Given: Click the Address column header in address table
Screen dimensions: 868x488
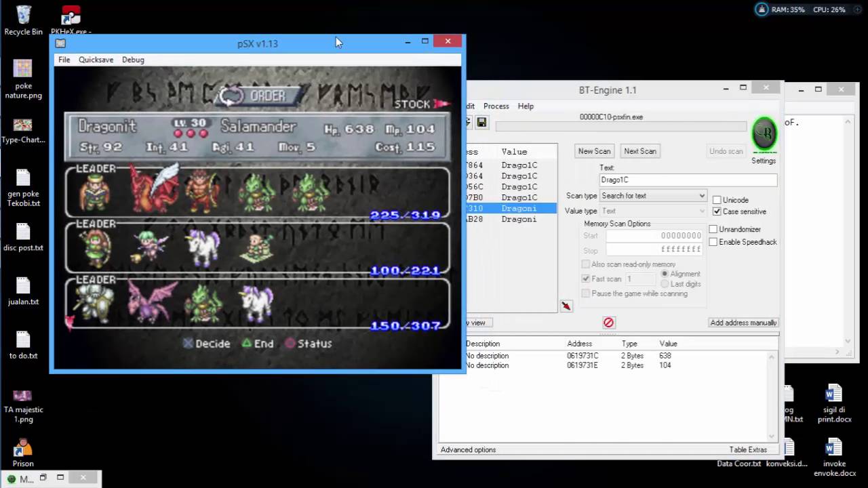Looking at the screenshot, I should (x=580, y=344).
